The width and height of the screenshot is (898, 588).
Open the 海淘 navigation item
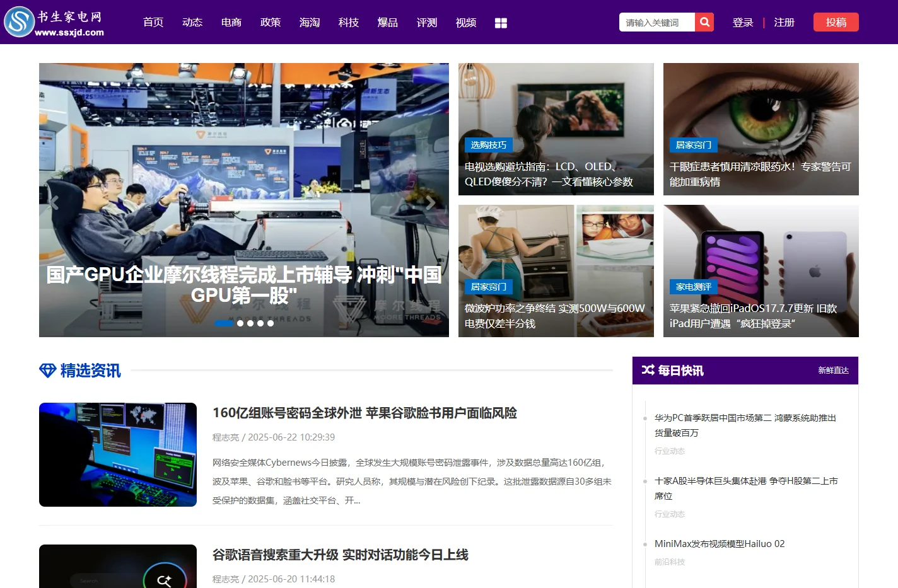point(310,22)
